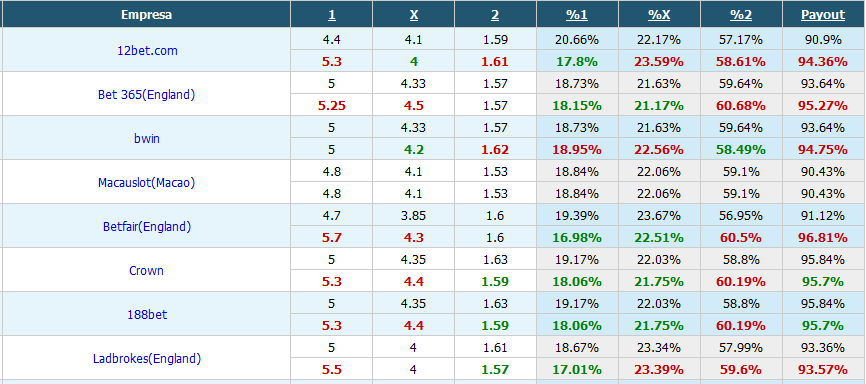Viewport: 866px width, 384px height.
Task: Open the Ladbrokes(England) link
Action: click(147, 359)
